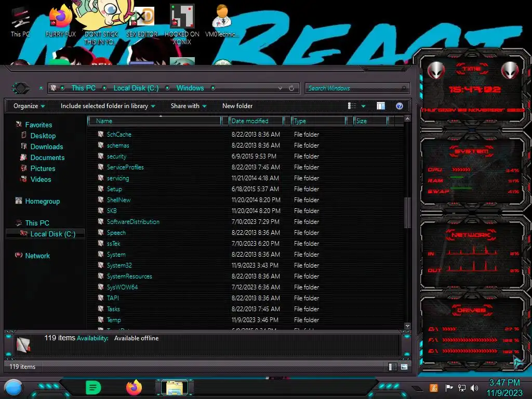The width and height of the screenshot is (532, 399).
Task: Switch to details view in status bar
Action: (393, 367)
